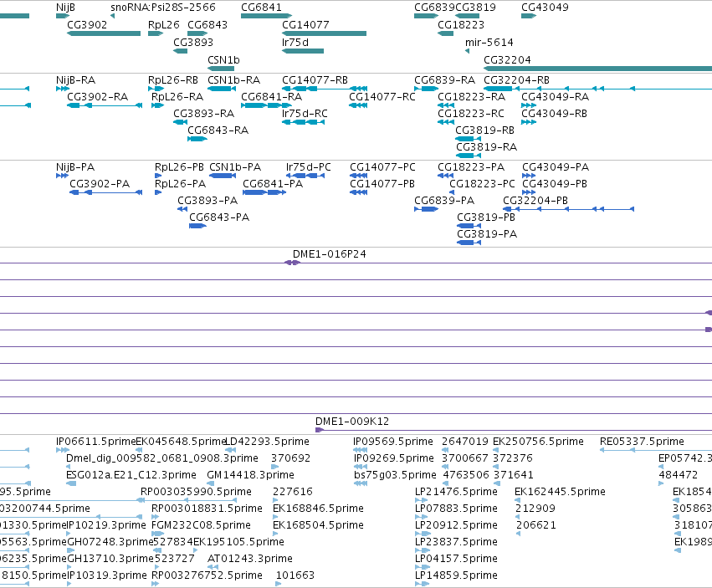
Task: Click the CG6841-RA transcript label
Action: click(271, 97)
